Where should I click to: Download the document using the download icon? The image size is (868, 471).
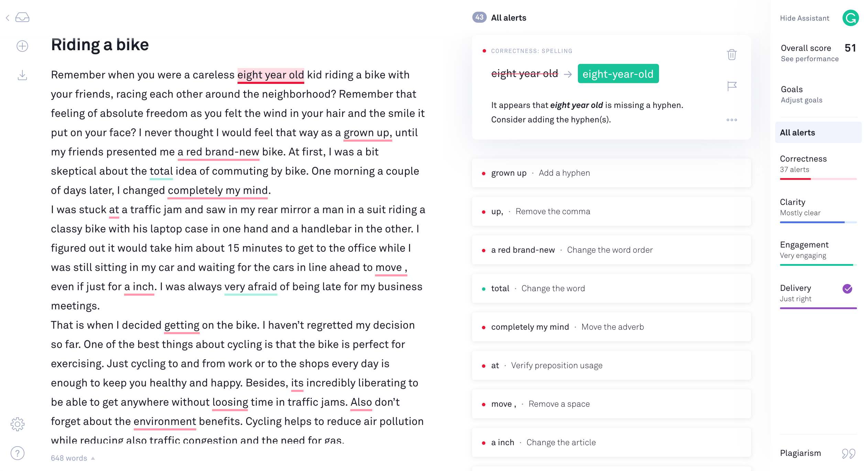point(22,75)
